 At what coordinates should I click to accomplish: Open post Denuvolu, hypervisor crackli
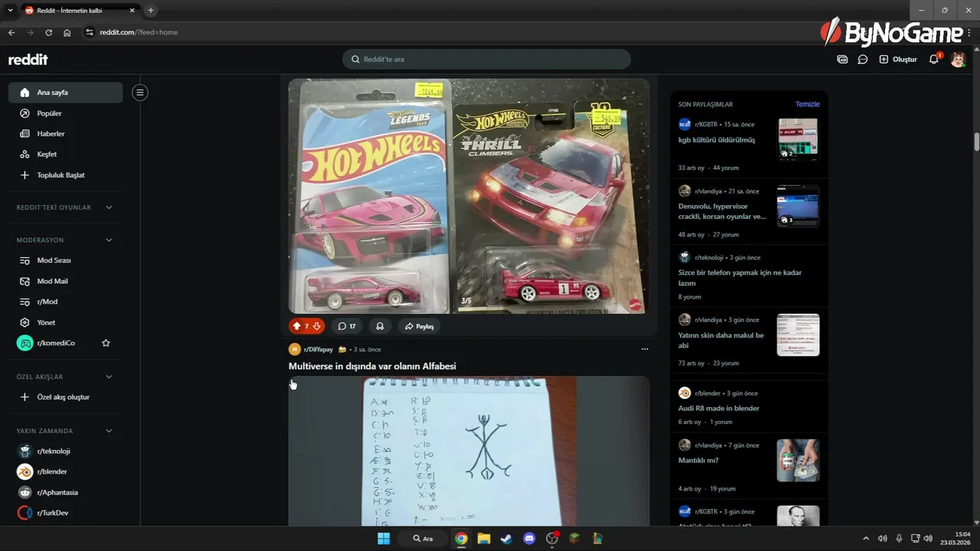click(x=722, y=211)
